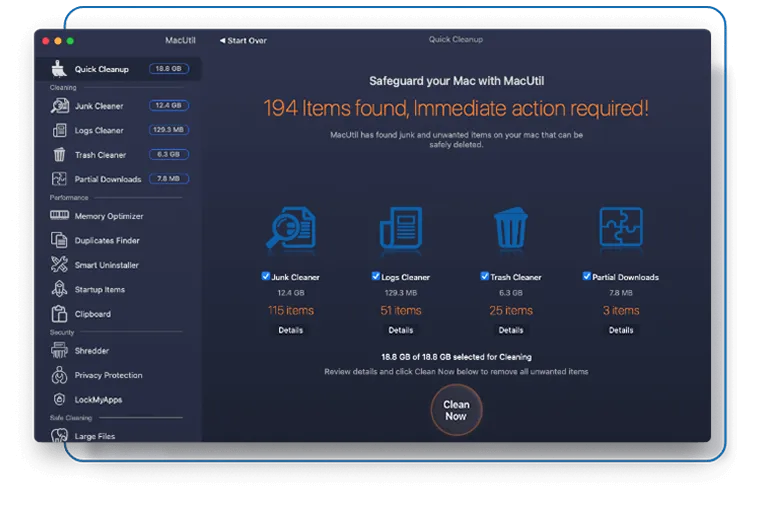The height and width of the screenshot is (519, 764).
Task: Click the Logs Cleaner document icon in main panel
Action: 400,228
